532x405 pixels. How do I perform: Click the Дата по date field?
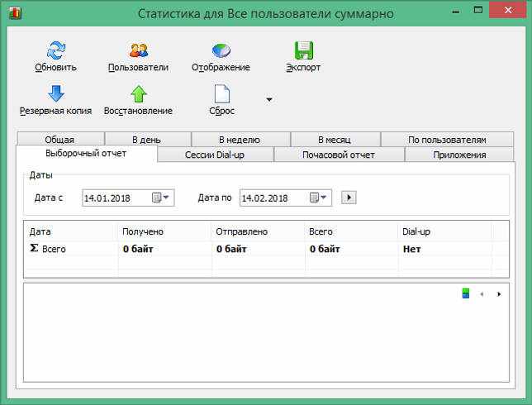[286, 198]
